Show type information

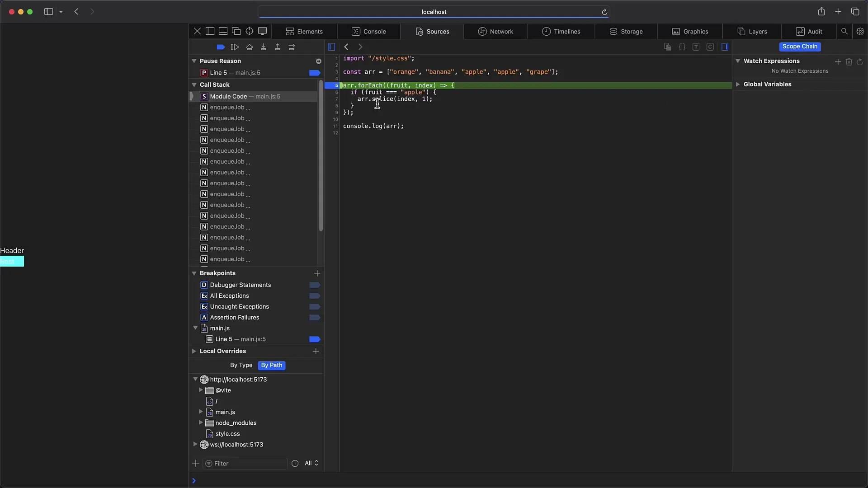[696, 47]
